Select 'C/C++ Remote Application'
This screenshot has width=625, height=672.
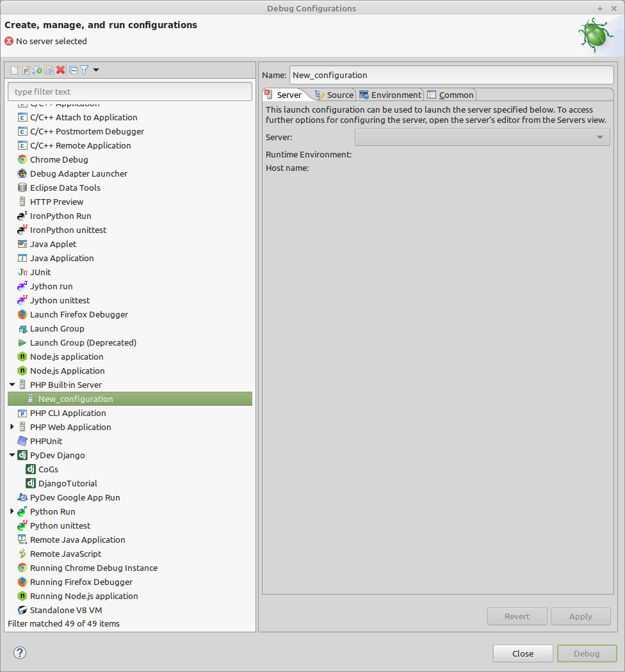click(81, 145)
